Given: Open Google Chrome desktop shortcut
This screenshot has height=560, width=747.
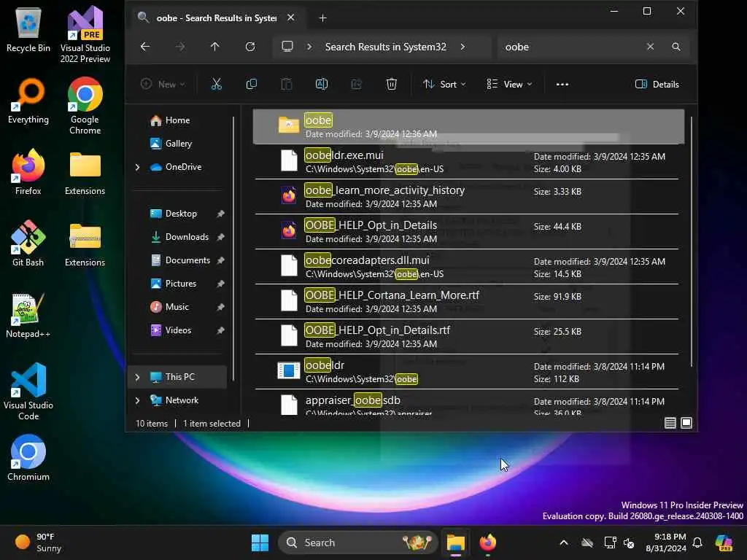Looking at the screenshot, I should click(85, 106).
